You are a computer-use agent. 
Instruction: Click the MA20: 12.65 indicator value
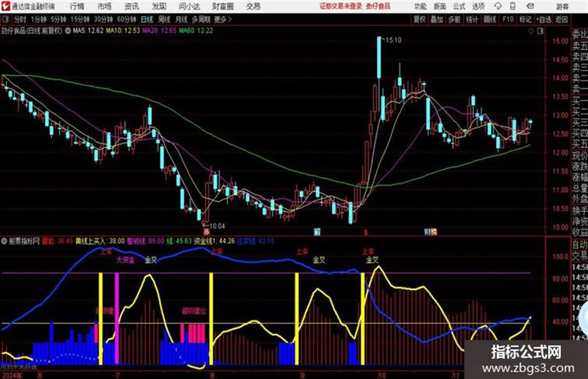click(159, 31)
